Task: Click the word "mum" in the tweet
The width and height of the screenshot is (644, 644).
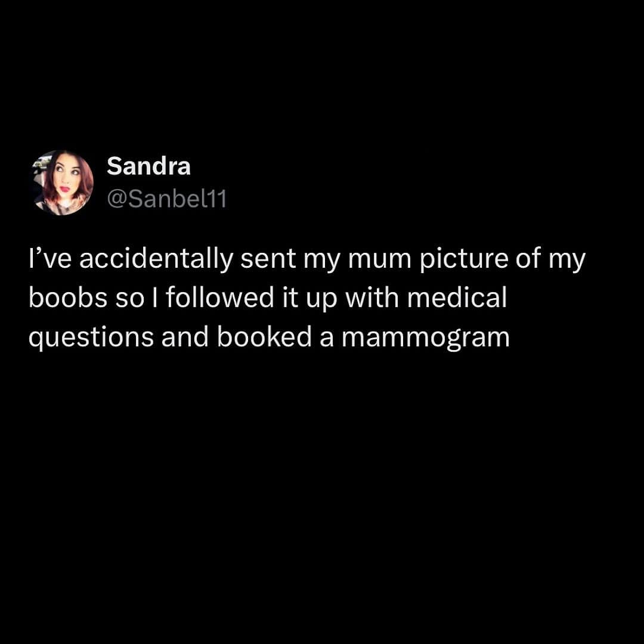Action: point(379,261)
